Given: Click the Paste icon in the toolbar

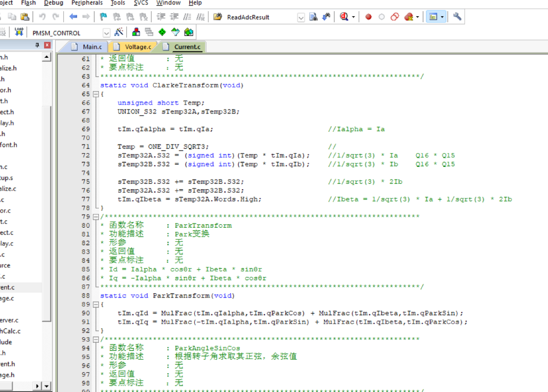Looking at the screenshot, I should pyautogui.click(x=25, y=16).
